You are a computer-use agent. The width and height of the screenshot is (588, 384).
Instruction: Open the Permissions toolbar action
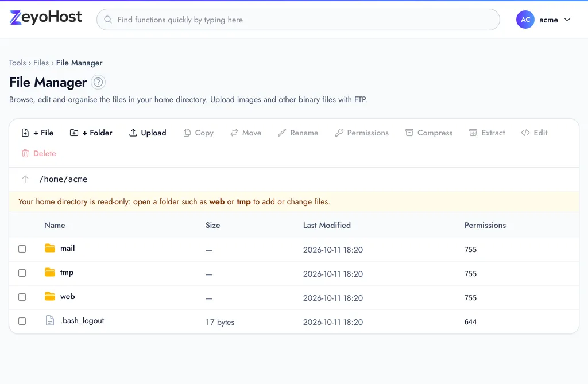click(x=362, y=133)
